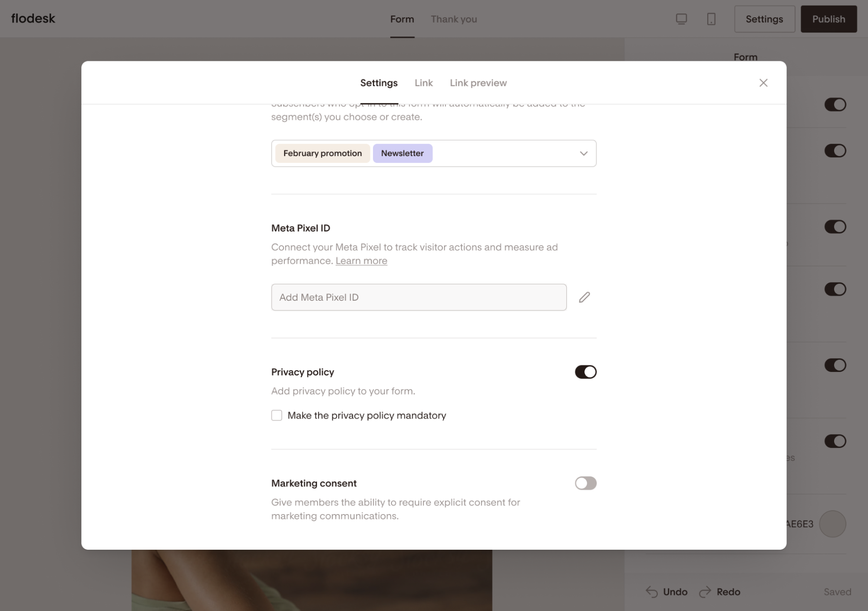Click the Undo arrow icon
Image resolution: width=868 pixels, height=611 pixels.
[x=651, y=591]
